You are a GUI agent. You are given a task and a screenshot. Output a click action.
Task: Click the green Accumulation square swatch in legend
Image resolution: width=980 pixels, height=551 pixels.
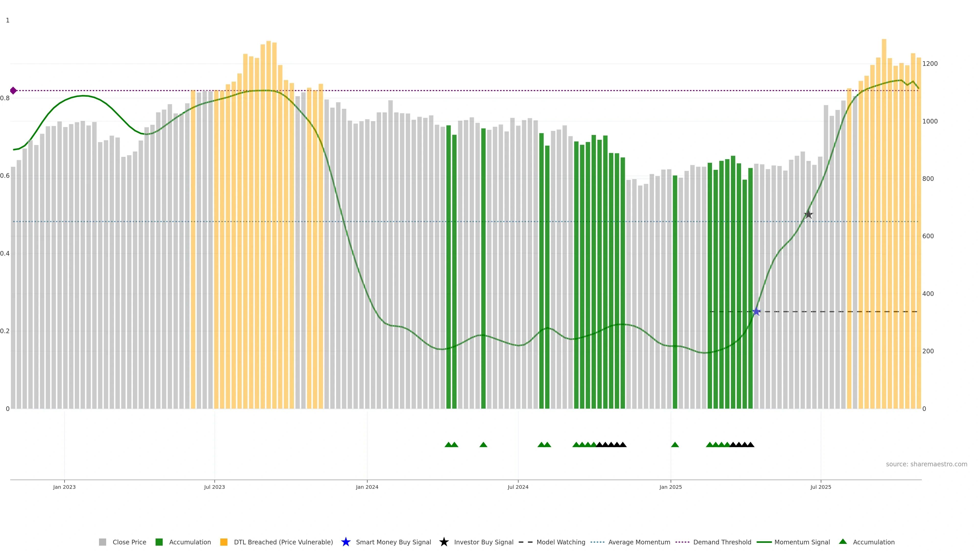pos(159,542)
